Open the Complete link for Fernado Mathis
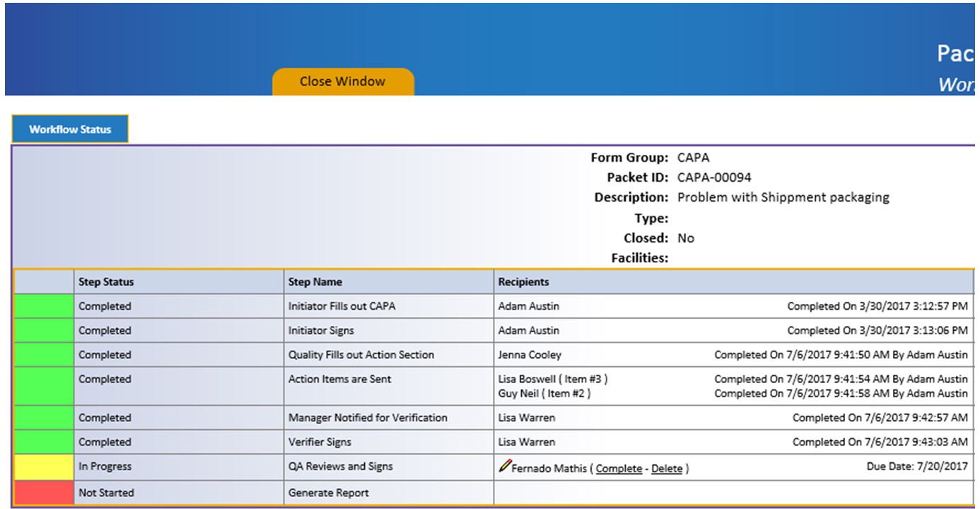Viewport: 980px width, 509px height. click(619, 468)
